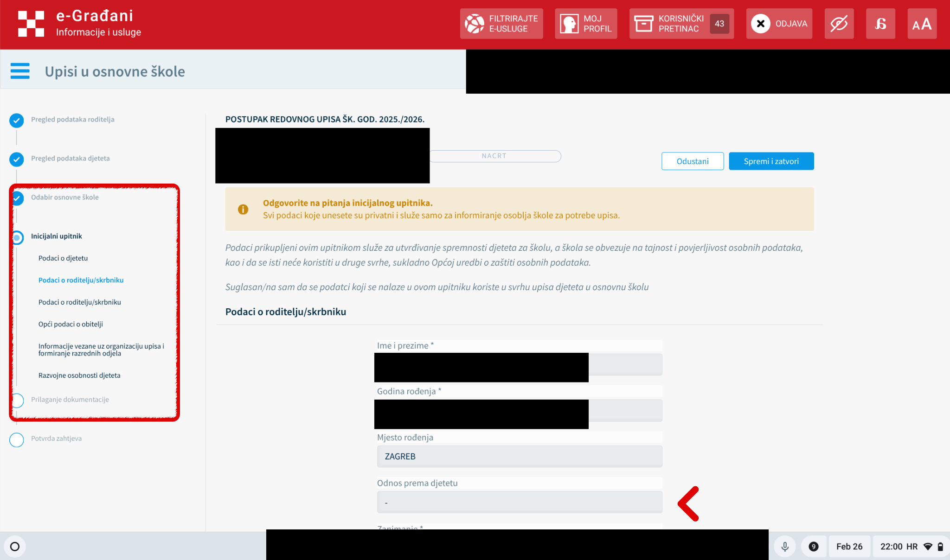Image resolution: width=950 pixels, height=560 pixels.
Task: Open the Podaci o djetetu section
Action: coord(63,258)
